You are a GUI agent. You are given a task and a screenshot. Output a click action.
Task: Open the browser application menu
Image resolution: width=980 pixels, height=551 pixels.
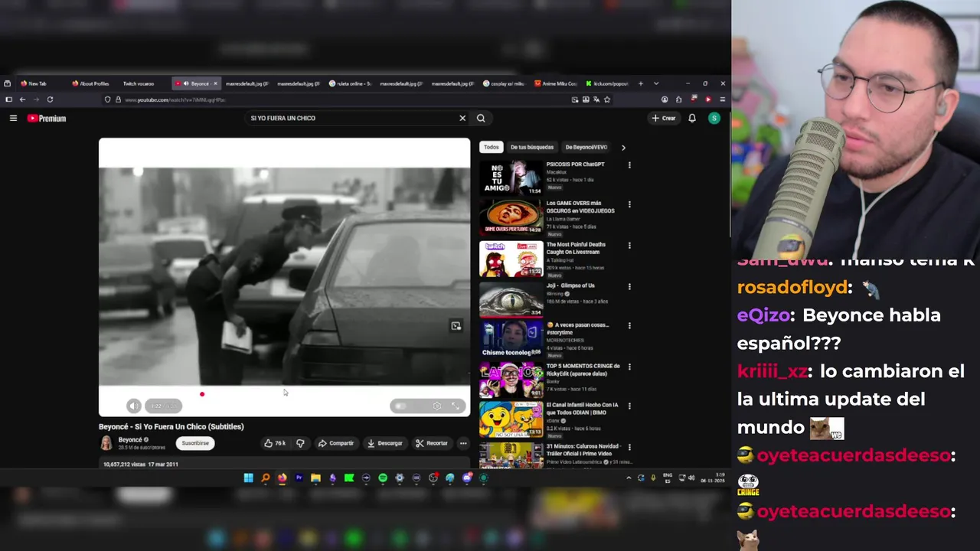pos(722,99)
